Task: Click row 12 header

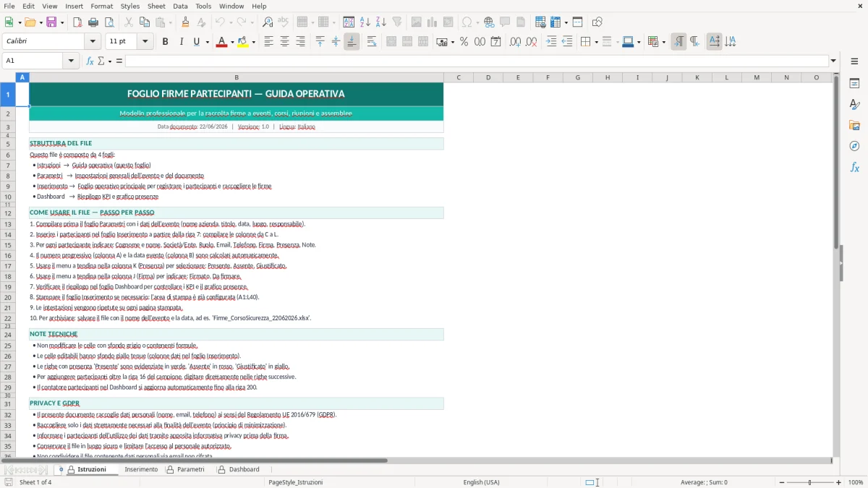Action: coord(8,213)
